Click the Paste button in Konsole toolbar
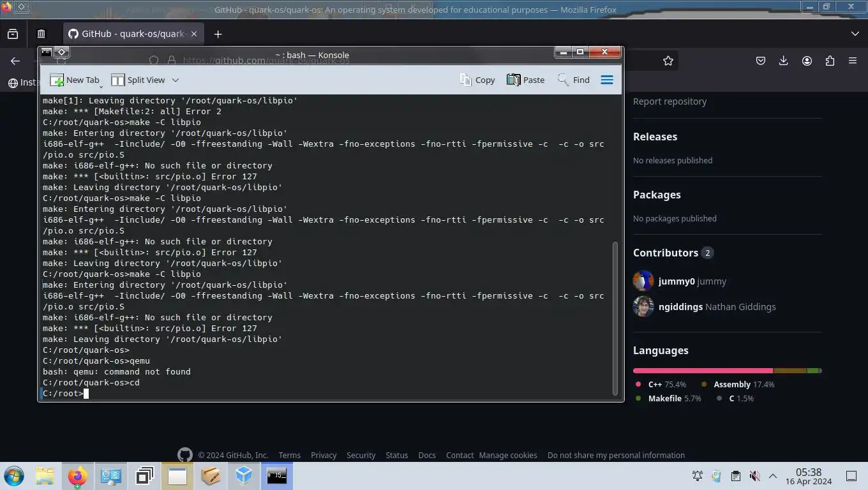Screen dimensions: 868x490 525,80
